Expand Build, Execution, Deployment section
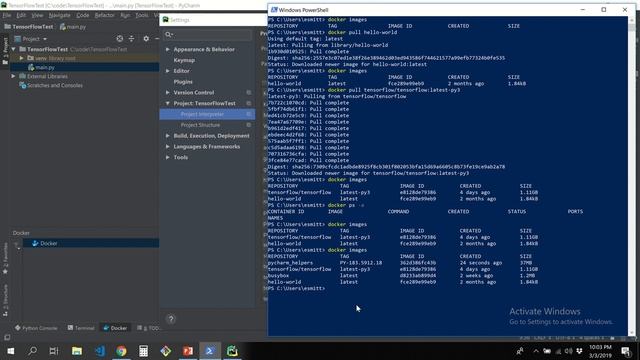The width and height of the screenshot is (640, 360). pyautogui.click(x=168, y=136)
